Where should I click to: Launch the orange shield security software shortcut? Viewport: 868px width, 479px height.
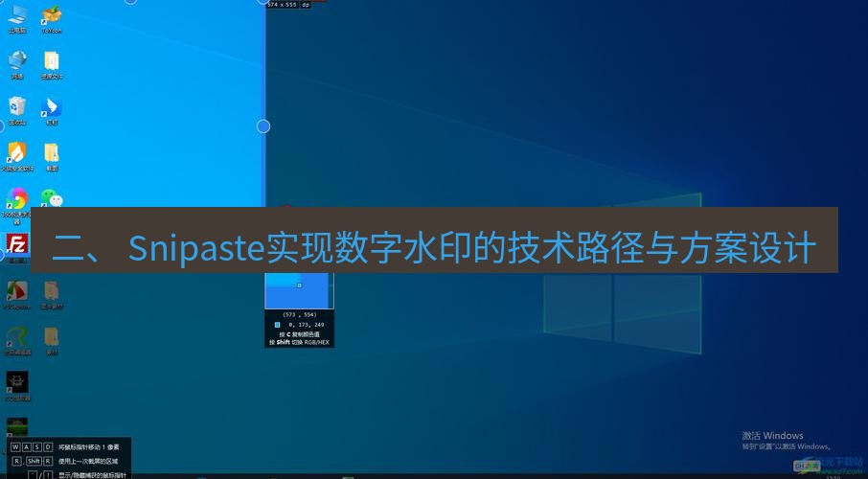(x=17, y=157)
